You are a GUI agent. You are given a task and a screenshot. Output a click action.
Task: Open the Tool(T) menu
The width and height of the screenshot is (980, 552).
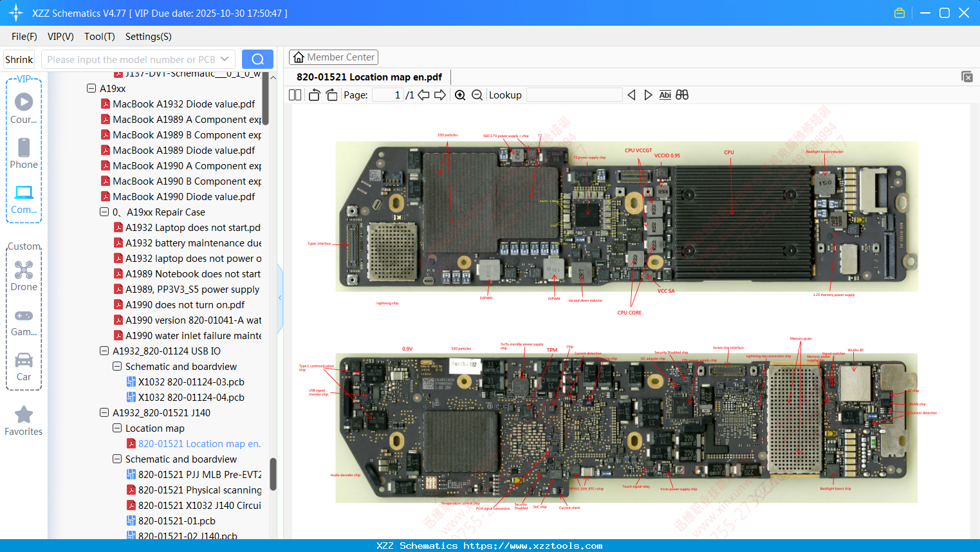tap(100, 37)
